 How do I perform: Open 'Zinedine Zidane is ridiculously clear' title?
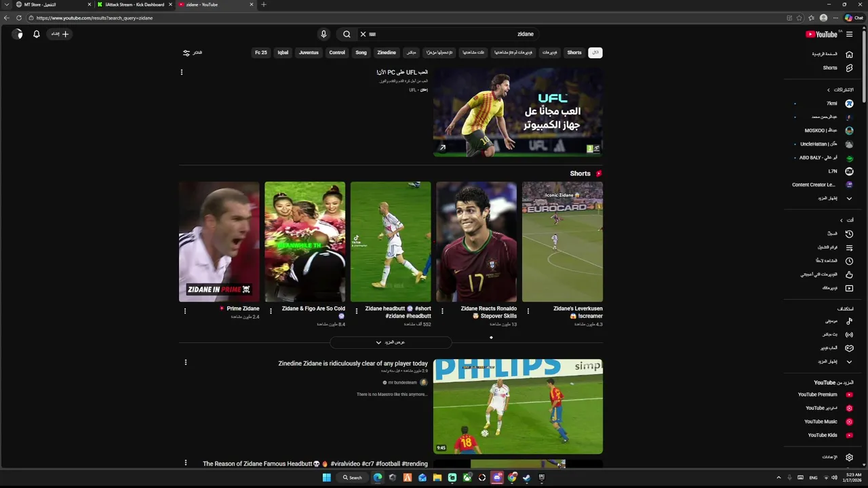pyautogui.click(x=353, y=363)
